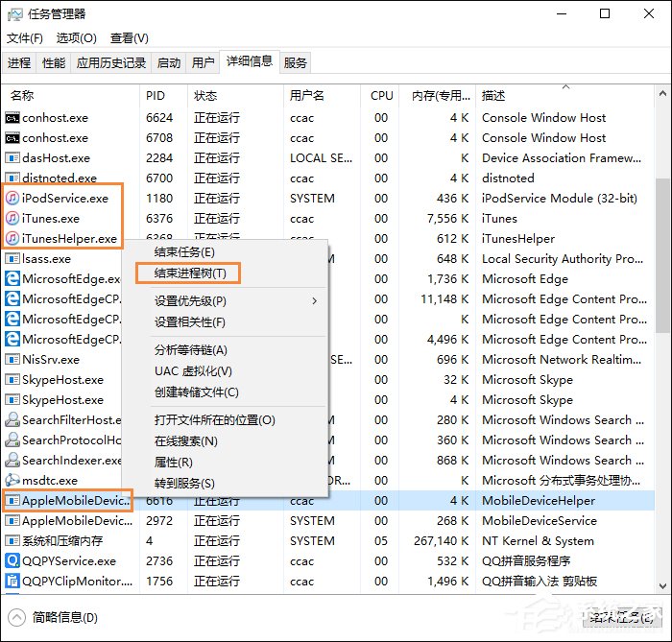Image resolution: width=672 pixels, height=642 pixels.
Task: Select 结束任务(E) in context menu
Action: click(184, 252)
